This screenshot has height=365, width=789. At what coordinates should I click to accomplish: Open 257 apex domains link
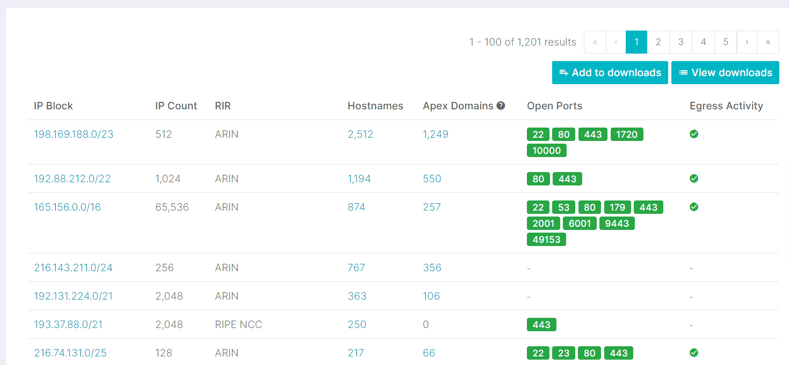tap(432, 206)
